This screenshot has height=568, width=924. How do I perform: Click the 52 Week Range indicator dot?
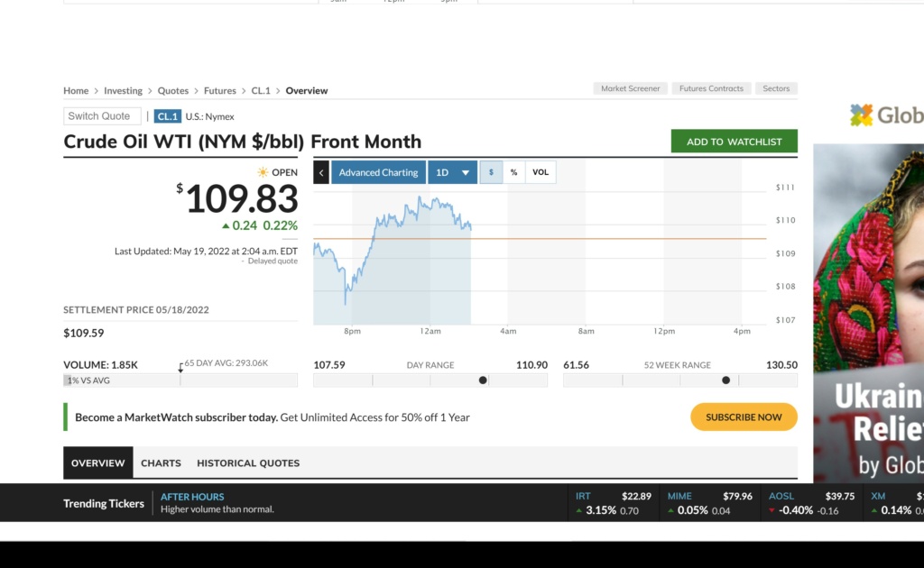(726, 380)
